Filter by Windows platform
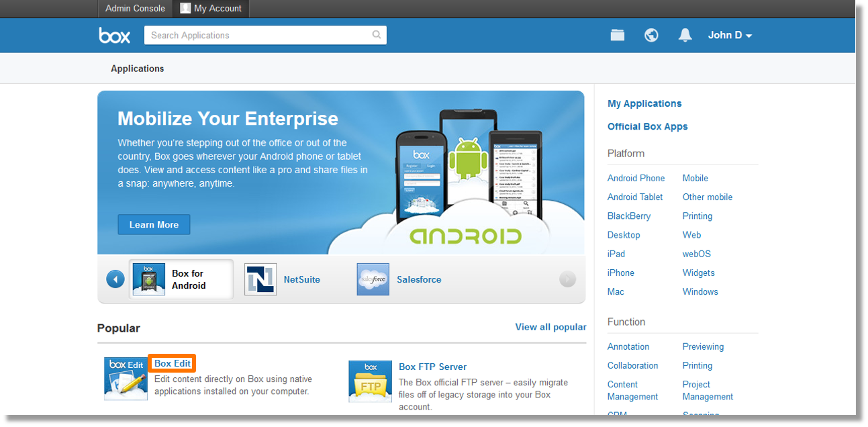Screen dimensions: 868x427 pos(700,291)
